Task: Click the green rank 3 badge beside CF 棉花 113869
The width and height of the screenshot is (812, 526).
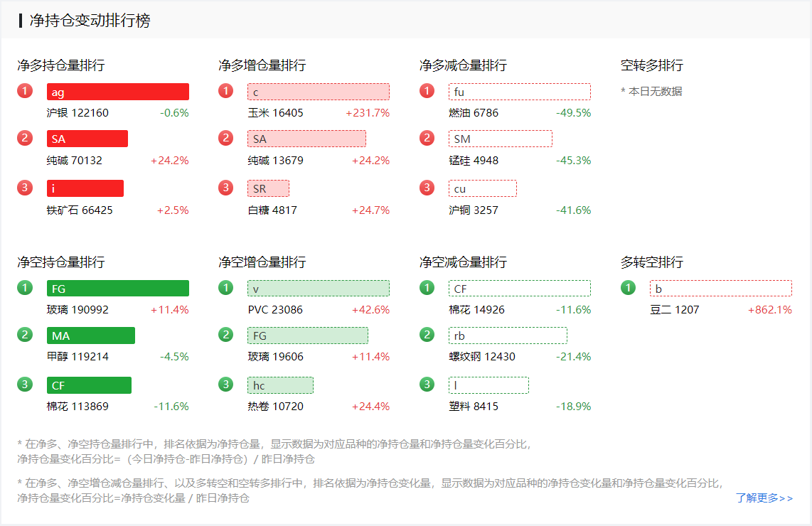Action: (x=26, y=385)
